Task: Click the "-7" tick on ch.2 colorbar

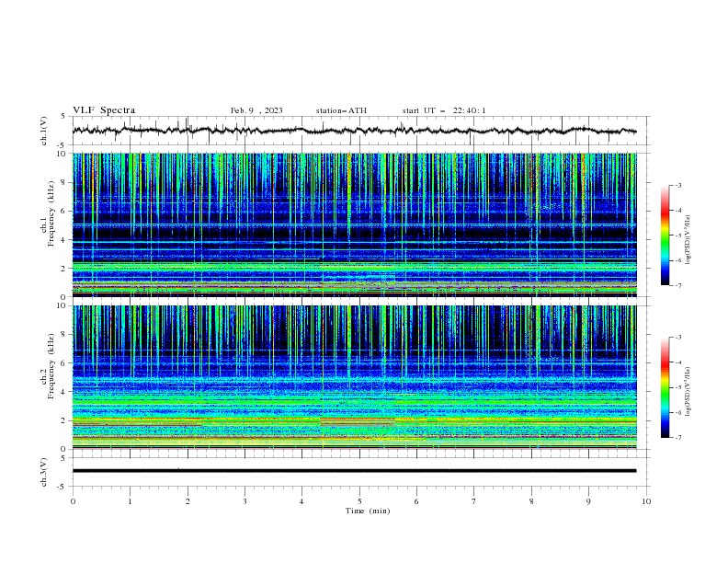Action: [678, 438]
